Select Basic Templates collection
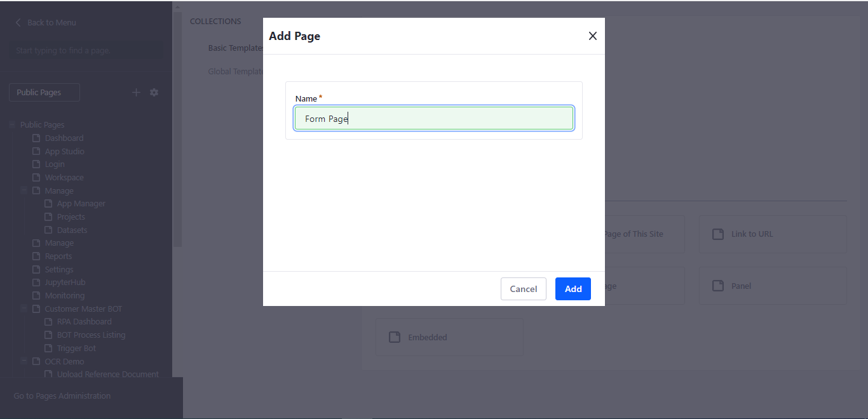The image size is (868, 419). (x=236, y=48)
